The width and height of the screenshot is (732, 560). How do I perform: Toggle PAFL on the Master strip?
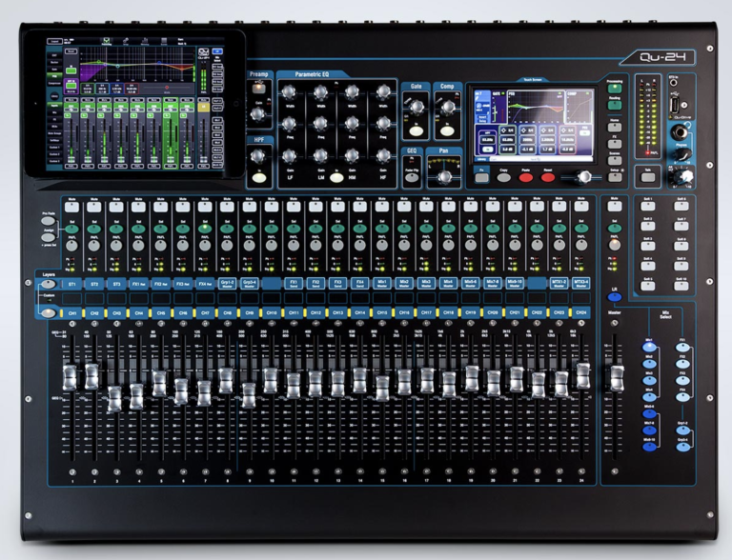click(x=615, y=246)
